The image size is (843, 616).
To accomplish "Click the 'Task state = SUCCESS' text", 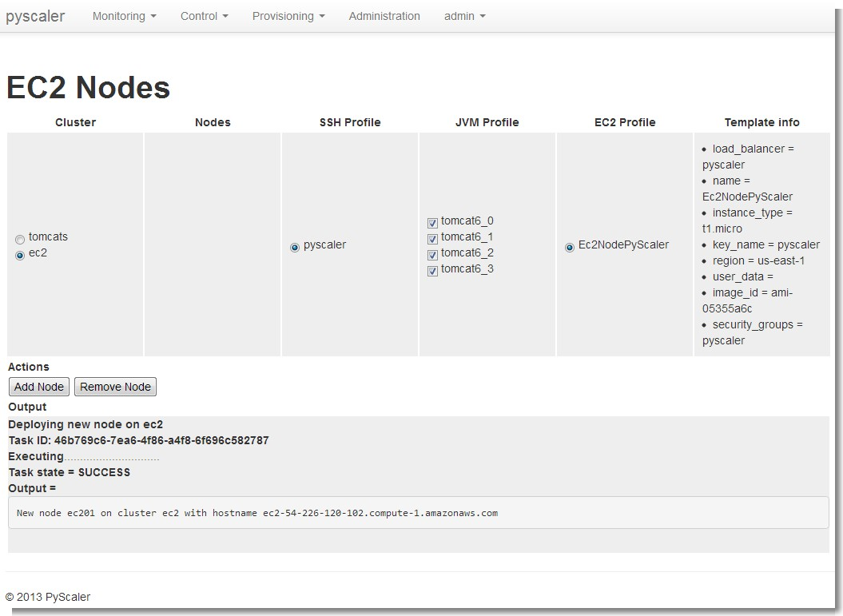I will pos(70,472).
